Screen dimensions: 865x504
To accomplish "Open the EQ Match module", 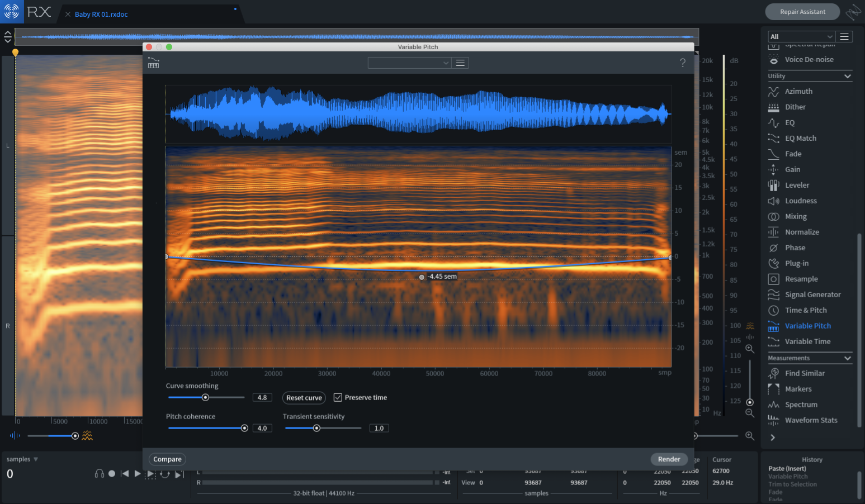I will (x=810, y=138).
